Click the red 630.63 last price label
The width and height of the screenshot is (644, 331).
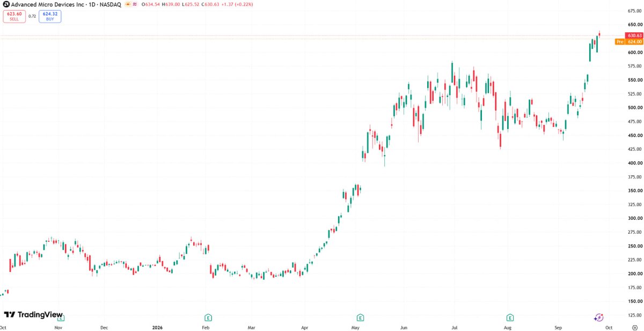point(635,35)
